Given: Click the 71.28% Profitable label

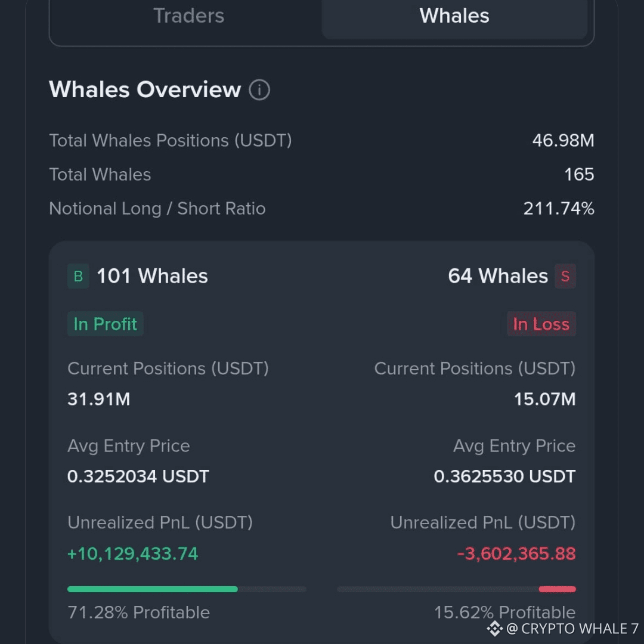Looking at the screenshot, I should [138, 612].
